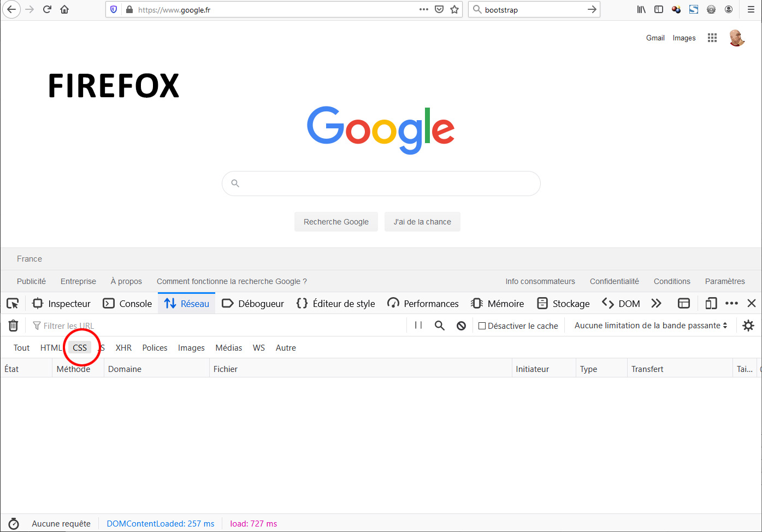Open the Mémoire tab
Screen dimensions: 762x532
[x=498, y=303]
